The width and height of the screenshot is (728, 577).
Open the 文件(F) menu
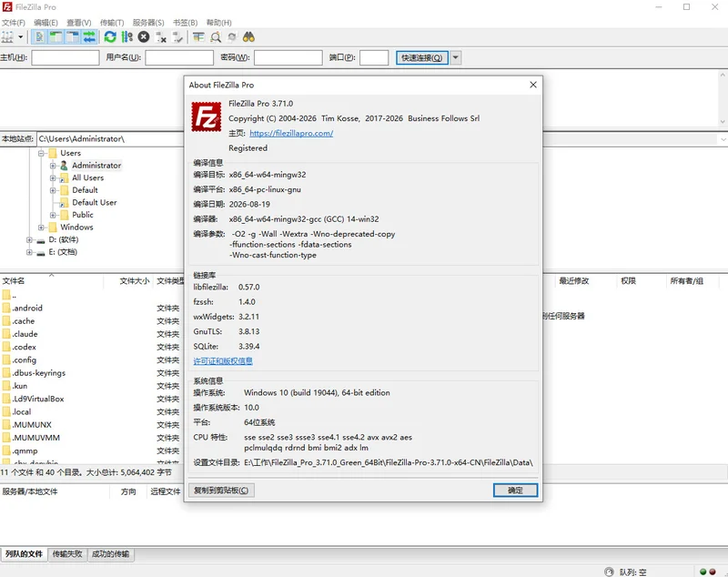point(14,22)
